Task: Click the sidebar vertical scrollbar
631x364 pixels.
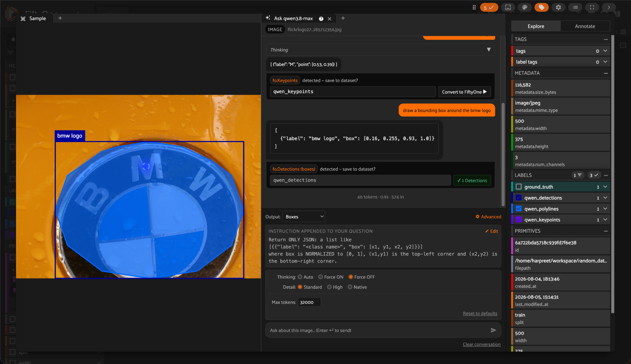Action: click(x=613, y=174)
